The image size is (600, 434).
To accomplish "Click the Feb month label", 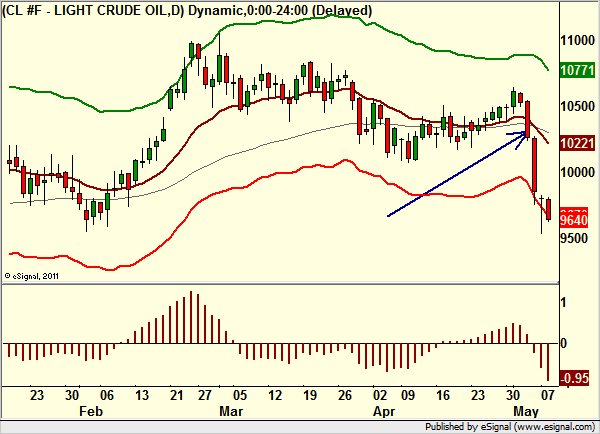I will [91, 411].
